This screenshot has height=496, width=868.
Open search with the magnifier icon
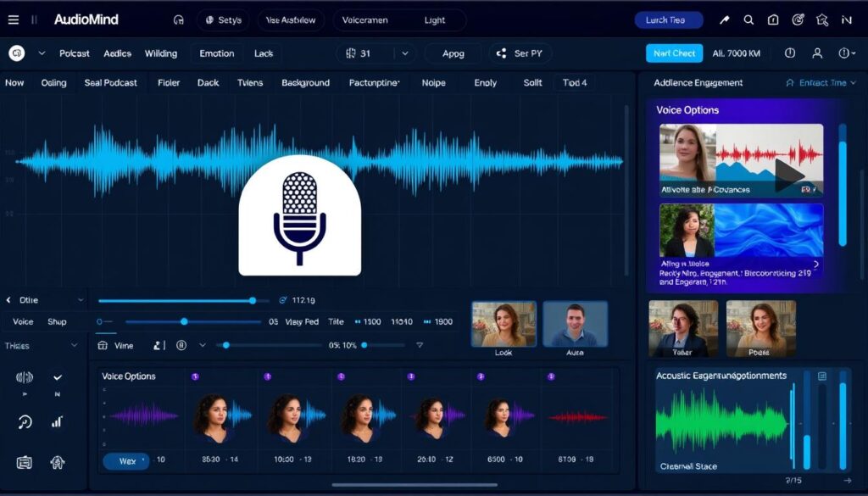(x=748, y=20)
